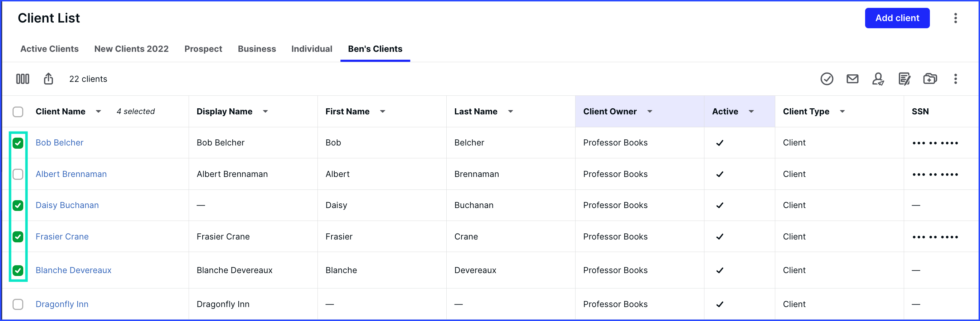This screenshot has height=321, width=980.
Task: Click 'Blanche Devereaux' display name cell
Action: 234,271
